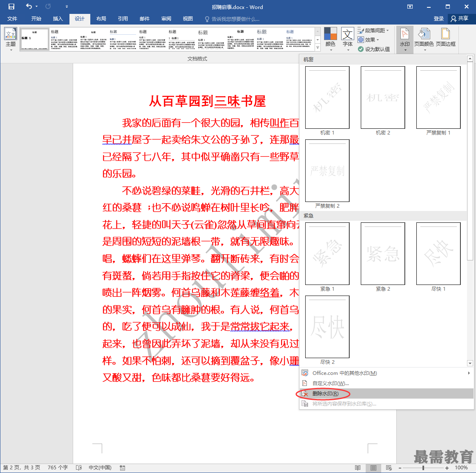476x473 pixels.
Task: Expand the document formats gallery more arrow
Action: tap(317, 48)
